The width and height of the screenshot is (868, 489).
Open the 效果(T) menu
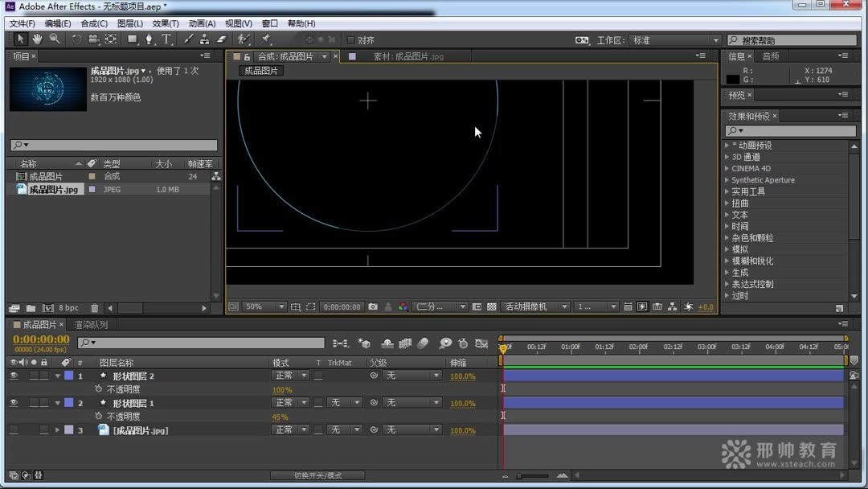(x=166, y=23)
